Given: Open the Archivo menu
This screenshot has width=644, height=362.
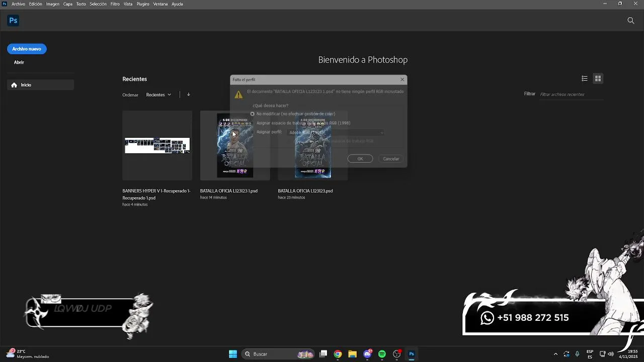Looking at the screenshot, I should (18, 4).
